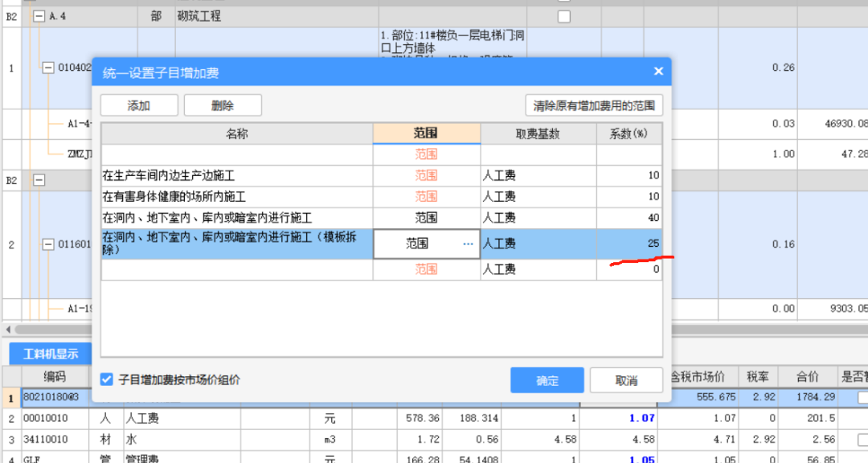
Task: Click 范围 link in the bottom row with 系数 0
Action: click(426, 269)
